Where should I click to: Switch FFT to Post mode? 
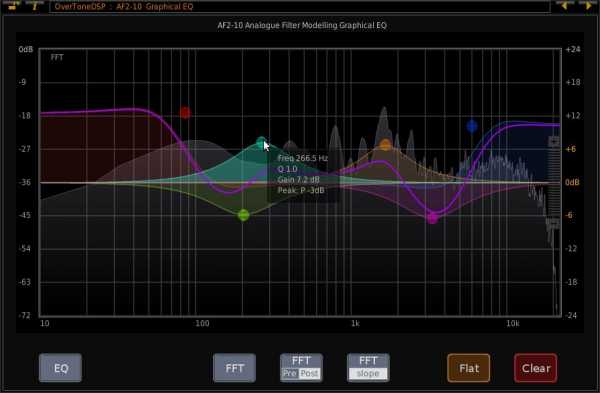click(x=309, y=373)
